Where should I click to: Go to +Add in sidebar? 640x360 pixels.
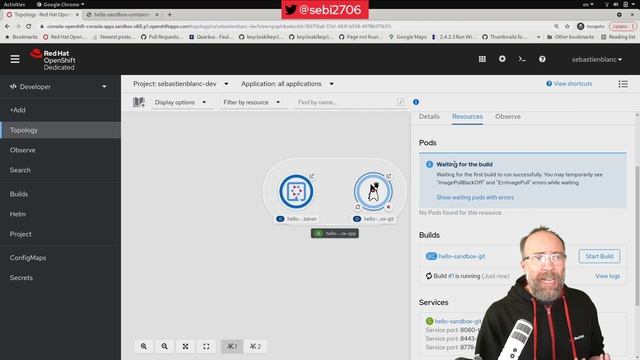pos(60,110)
